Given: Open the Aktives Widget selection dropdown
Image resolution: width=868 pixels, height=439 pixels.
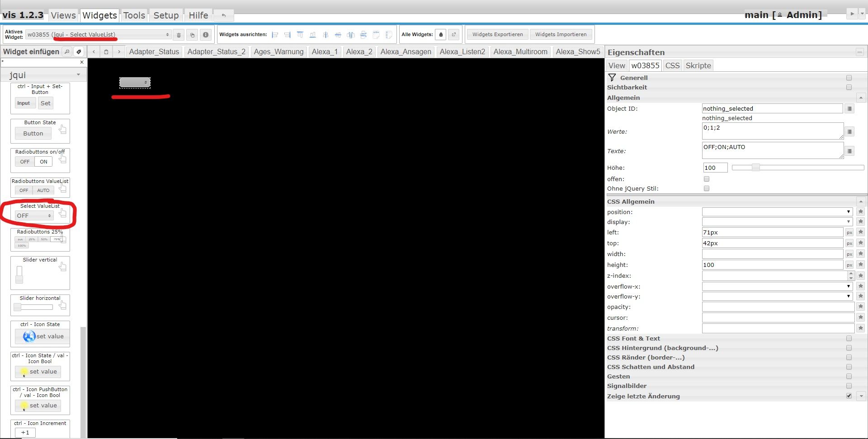Looking at the screenshot, I should (98, 35).
